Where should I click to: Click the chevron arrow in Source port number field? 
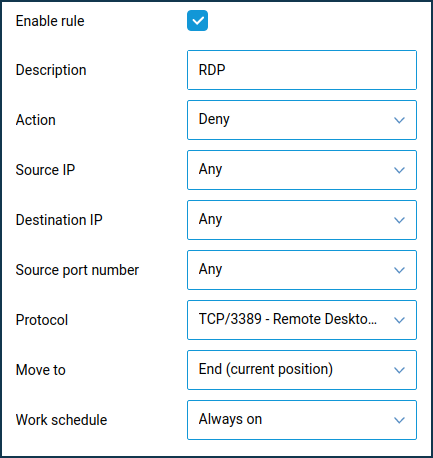399,270
